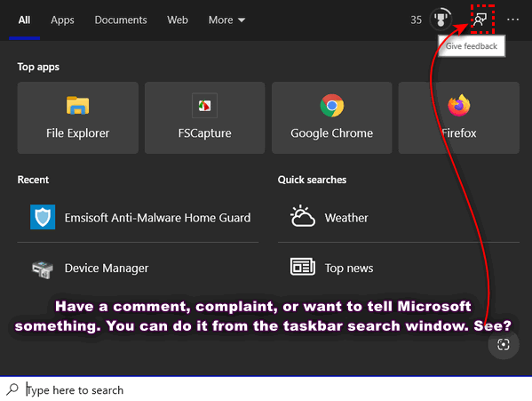This screenshot has width=532, height=401.
Task: Launch Google Chrome tile
Action: pyautogui.click(x=332, y=118)
